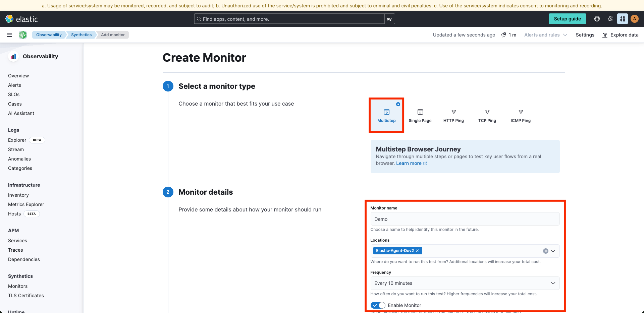
Task: Click the Elastic logo in header
Action: pos(22,19)
